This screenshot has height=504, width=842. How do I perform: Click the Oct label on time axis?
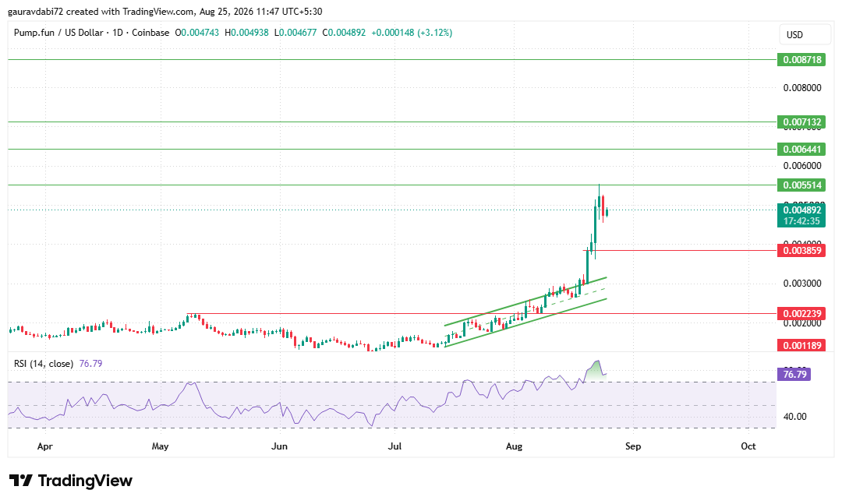748,446
